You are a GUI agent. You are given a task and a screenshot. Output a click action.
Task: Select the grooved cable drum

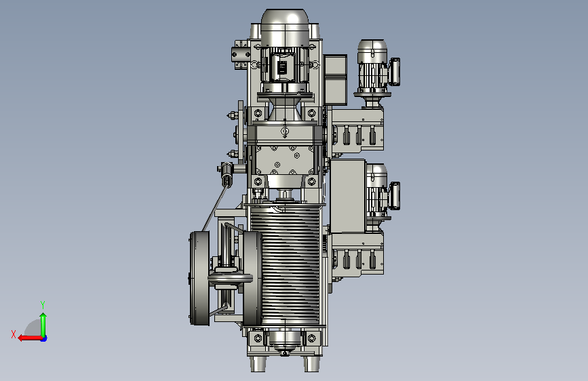285,264
